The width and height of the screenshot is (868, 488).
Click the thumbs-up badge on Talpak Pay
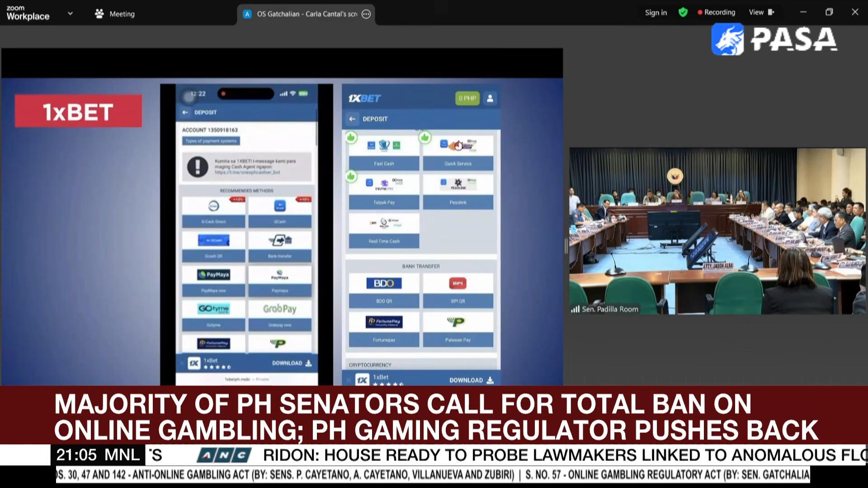[x=351, y=176]
